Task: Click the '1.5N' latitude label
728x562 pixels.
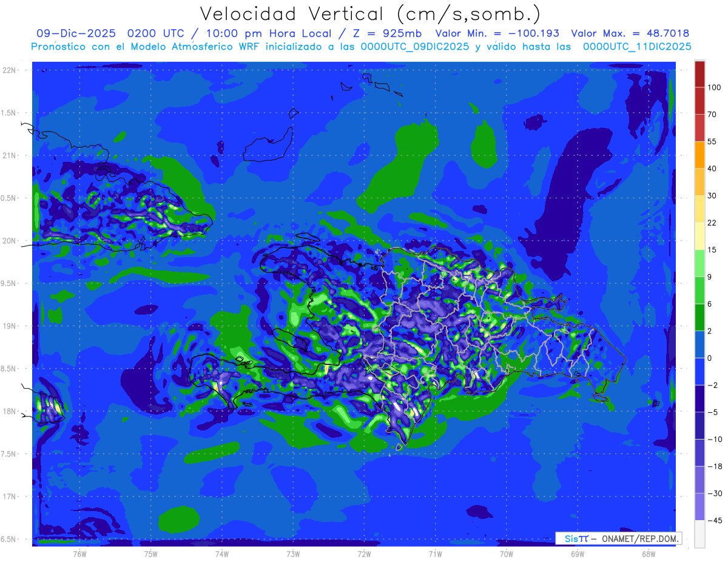Action: (x=9, y=113)
